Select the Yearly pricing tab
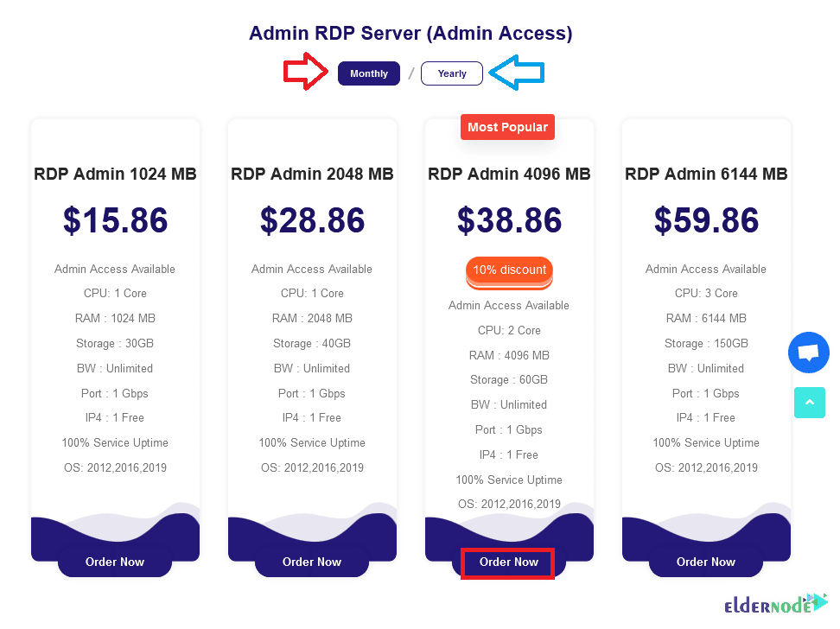Viewport: 840px width, 629px height. 451,73
